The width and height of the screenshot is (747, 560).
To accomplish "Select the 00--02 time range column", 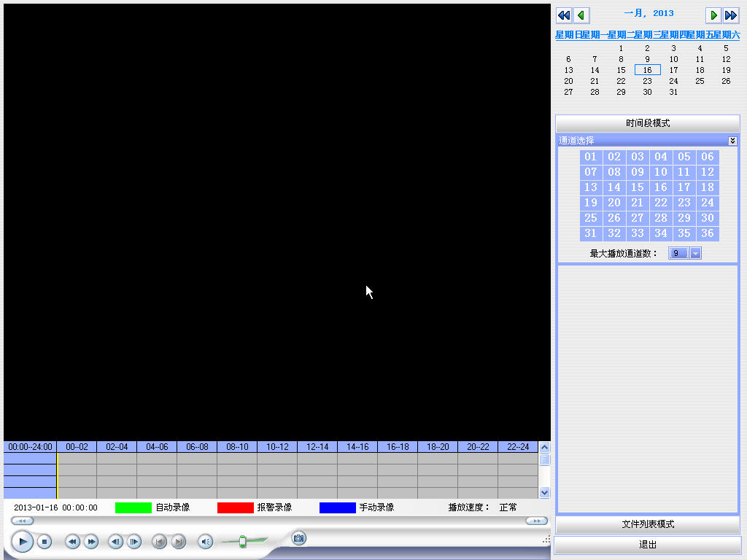I will (x=77, y=447).
